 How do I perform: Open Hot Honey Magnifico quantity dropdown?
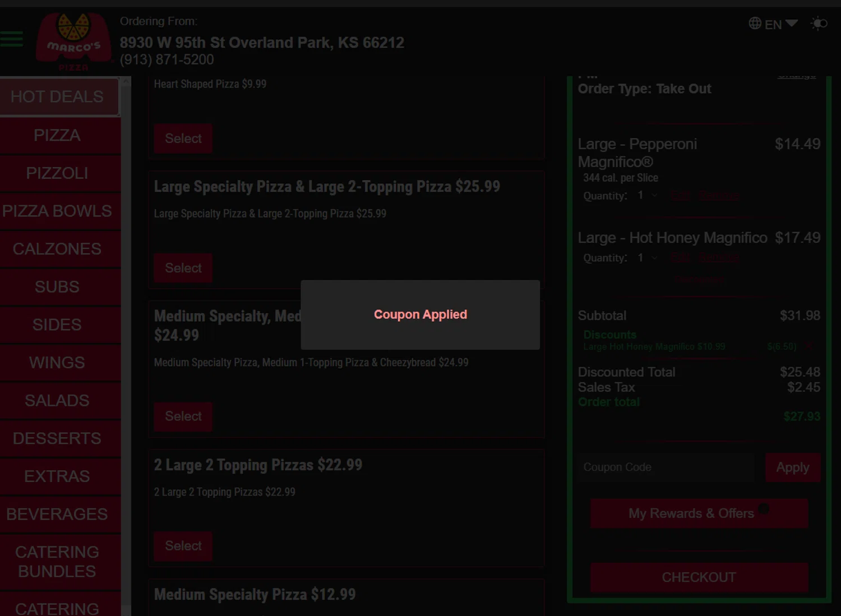tap(648, 258)
